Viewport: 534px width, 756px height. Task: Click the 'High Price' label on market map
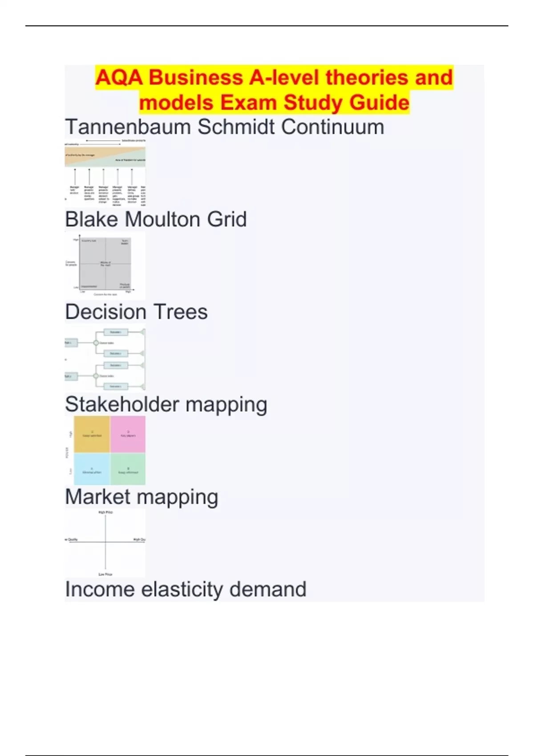[x=105, y=512]
